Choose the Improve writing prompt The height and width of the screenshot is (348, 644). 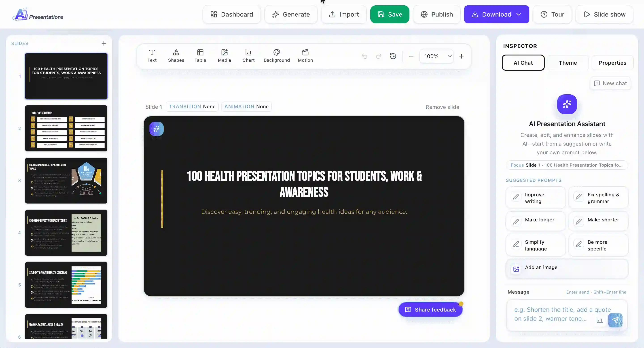pos(536,198)
